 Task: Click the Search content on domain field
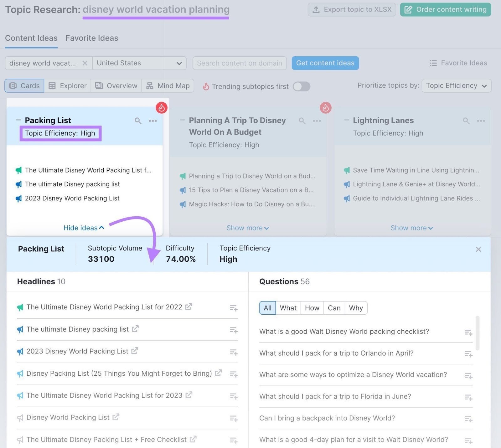pos(240,63)
